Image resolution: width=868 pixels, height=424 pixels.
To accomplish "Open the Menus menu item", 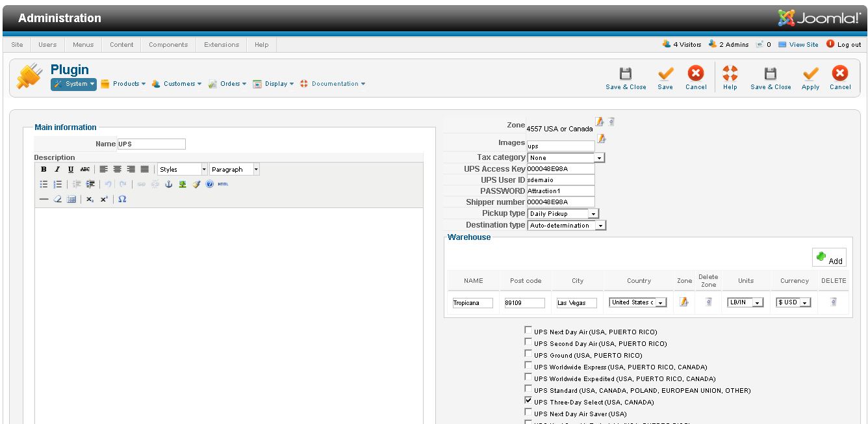I will click(83, 45).
